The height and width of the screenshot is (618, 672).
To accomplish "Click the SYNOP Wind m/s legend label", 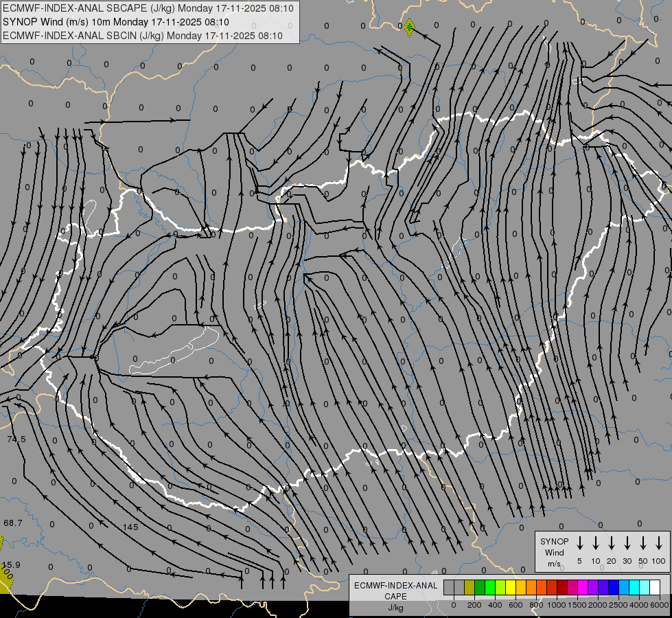I will (x=554, y=552).
